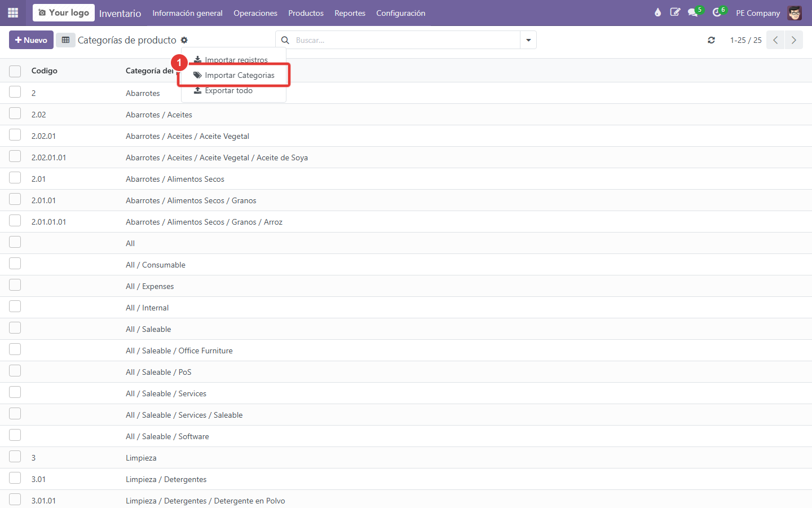
Task: Open the apps grid home menu
Action: click(x=13, y=12)
